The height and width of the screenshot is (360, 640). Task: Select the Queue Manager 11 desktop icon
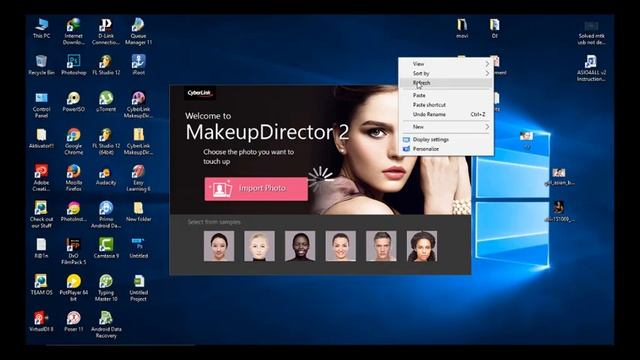[138, 31]
